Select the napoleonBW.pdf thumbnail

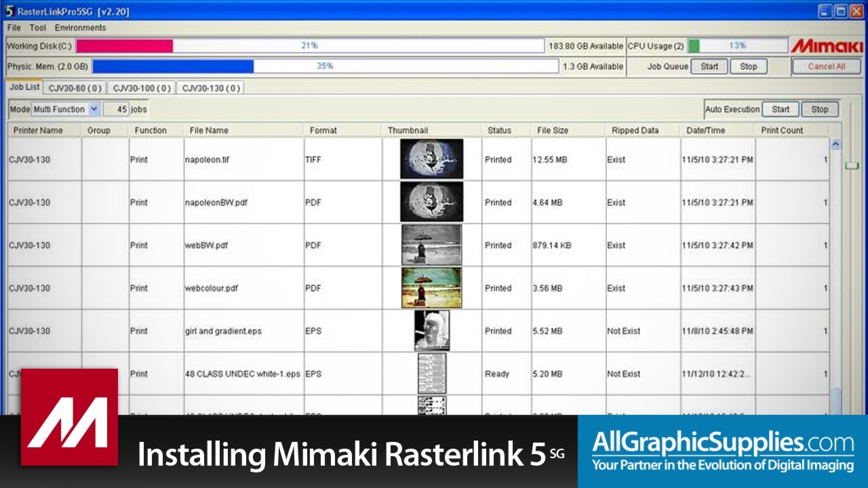pyautogui.click(x=431, y=202)
